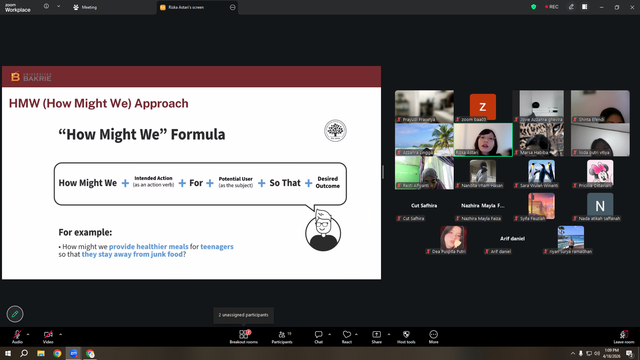Open the Breakout rooms panel
640x360 pixels.
pos(244,337)
